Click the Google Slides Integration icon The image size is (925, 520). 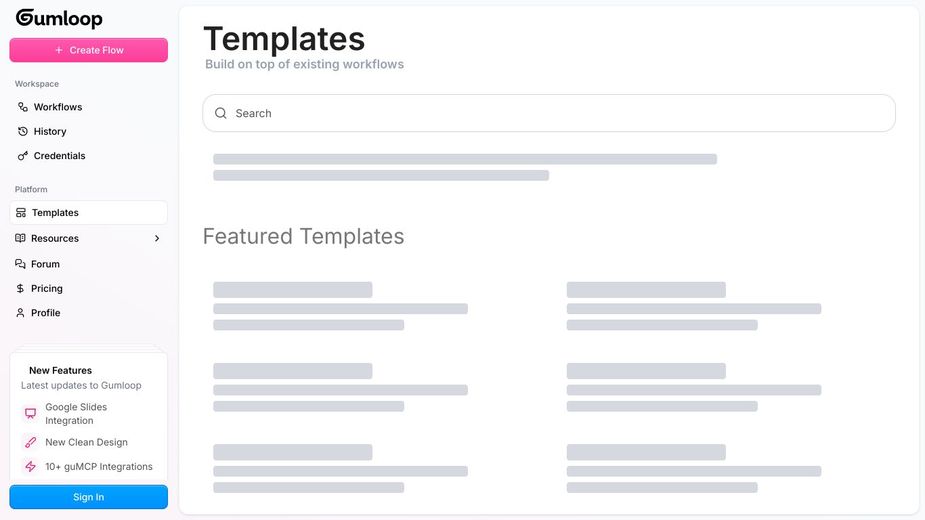[30, 413]
